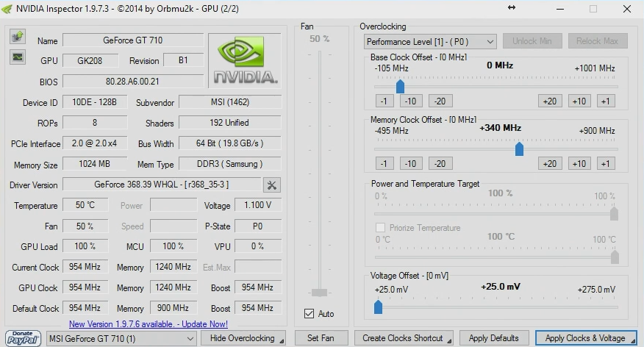Click the NVIDIA Inspector title bar app icon
644x347 pixels.
(x=7, y=9)
